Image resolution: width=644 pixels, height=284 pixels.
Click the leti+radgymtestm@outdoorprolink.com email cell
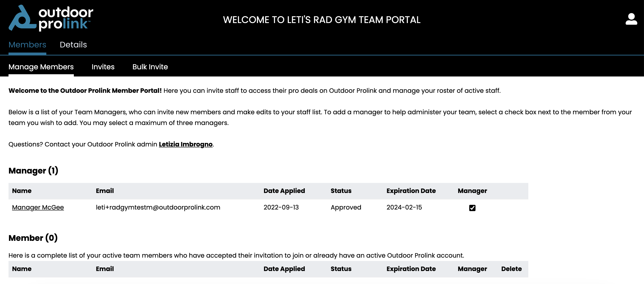[158, 207]
